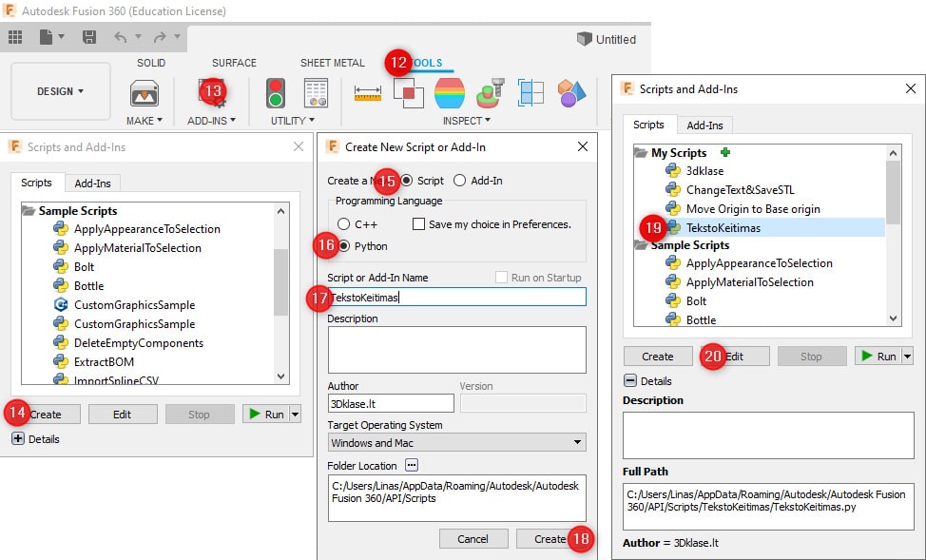926x560 pixels.
Task: Select the Measure ruler tool
Action: tap(367, 93)
